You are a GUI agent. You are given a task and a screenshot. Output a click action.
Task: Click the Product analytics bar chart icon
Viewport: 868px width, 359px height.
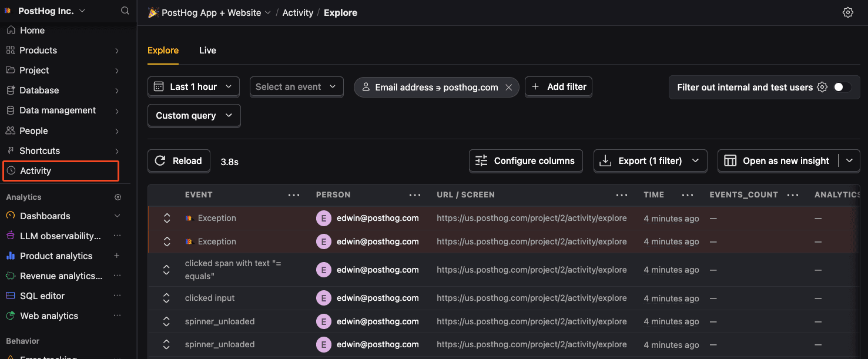[11, 256]
